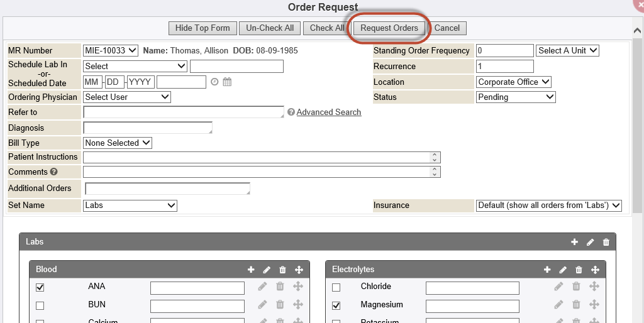Screen dimensions: 644x323
Task: Uncheck the ANA checkbox
Action: tap(40, 288)
